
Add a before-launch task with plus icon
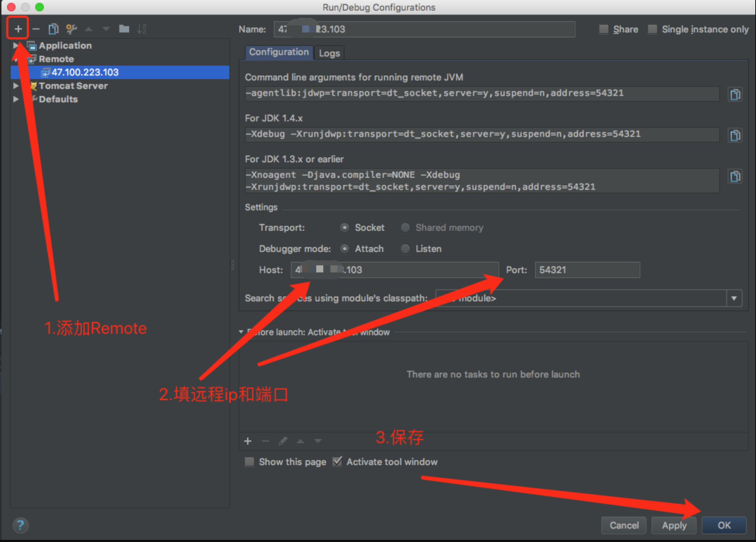(x=248, y=441)
